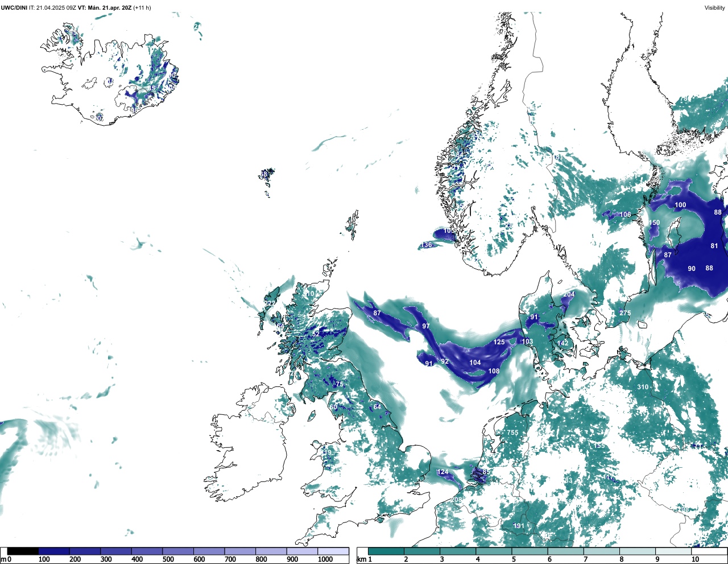
Task: Click the "90" value in the Baltic fog area
Action: [692, 269]
